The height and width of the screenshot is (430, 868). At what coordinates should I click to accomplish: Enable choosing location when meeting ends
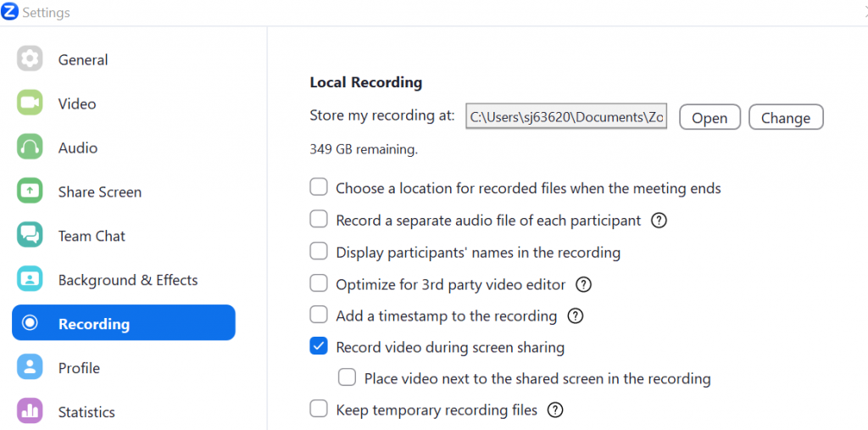pos(319,187)
